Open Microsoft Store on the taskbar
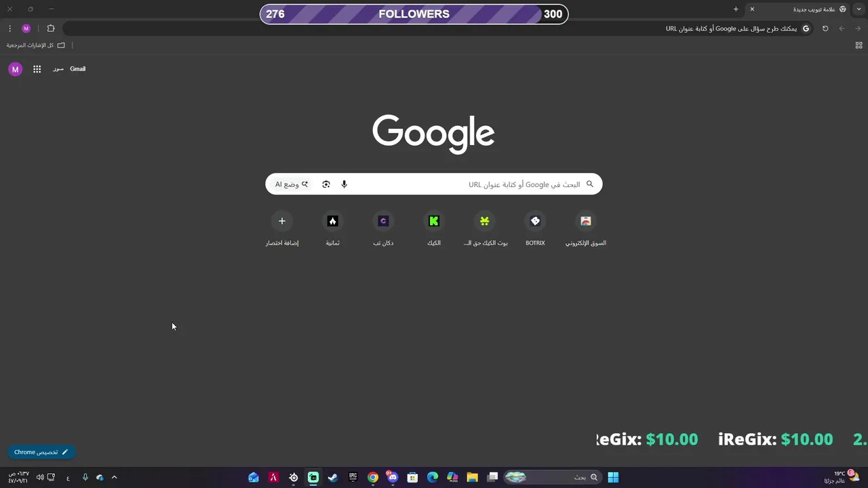 click(412, 477)
